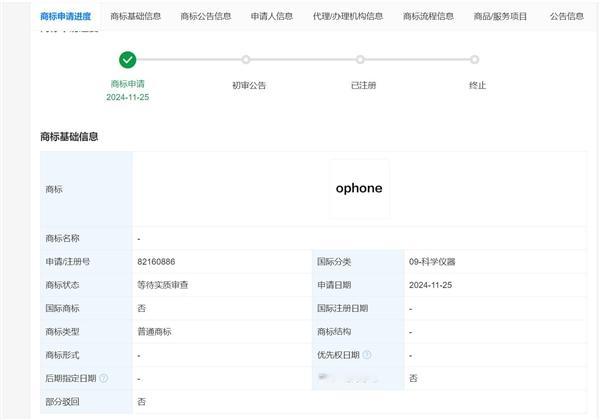This screenshot has height=420, width=600.
Task: Click the 09-科学仪器 classification value
Action: coord(432,262)
